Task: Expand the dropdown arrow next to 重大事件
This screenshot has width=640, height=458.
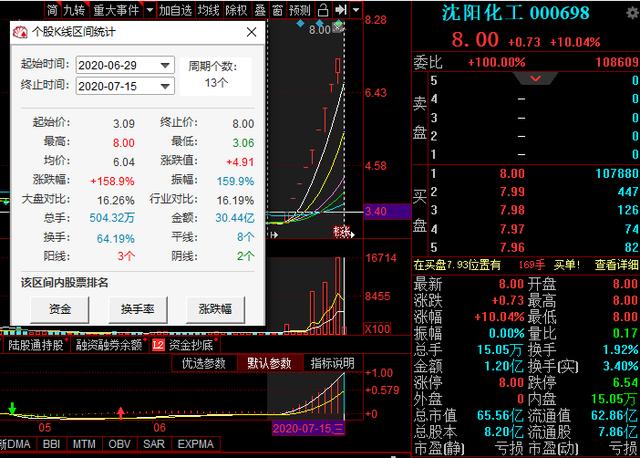Action: click(150, 10)
